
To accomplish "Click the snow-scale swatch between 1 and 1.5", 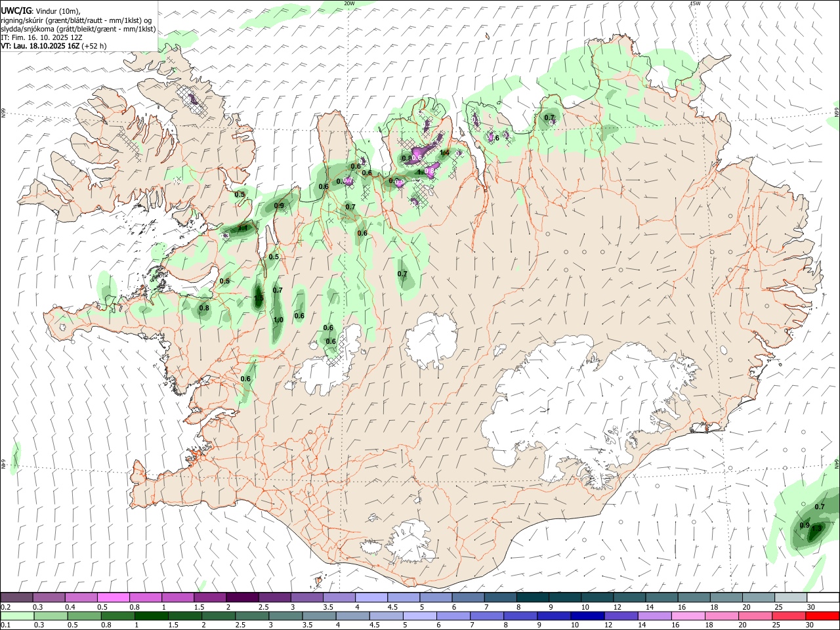I will tap(178, 597).
